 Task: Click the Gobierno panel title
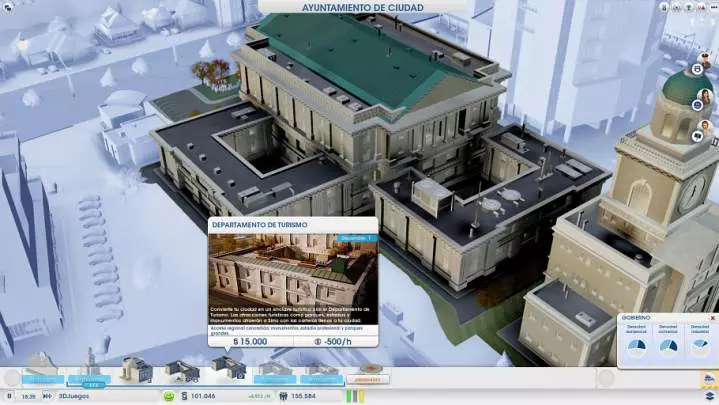(x=636, y=317)
